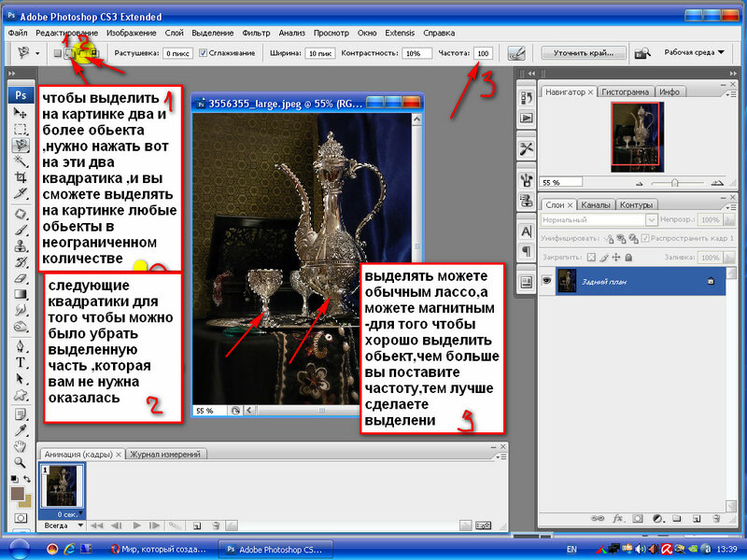Open the Фильтр menu
The width and height of the screenshot is (747, 560).
pos(256,33)
